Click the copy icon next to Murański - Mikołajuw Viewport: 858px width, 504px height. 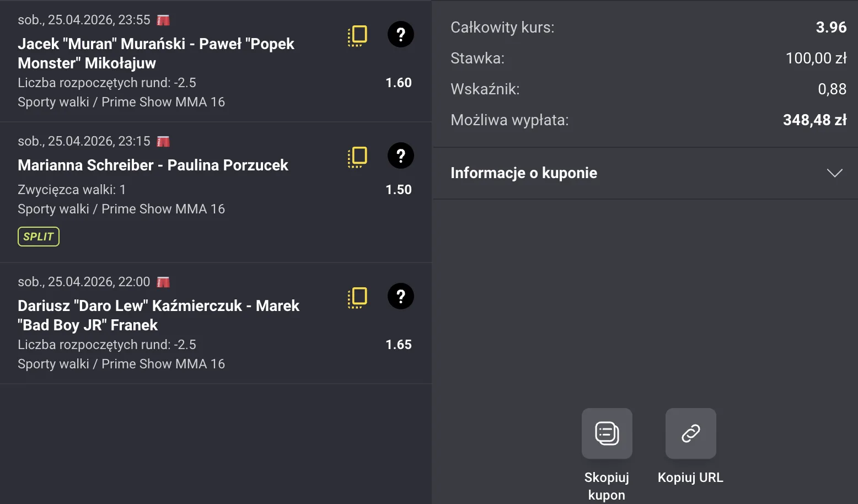357,34
